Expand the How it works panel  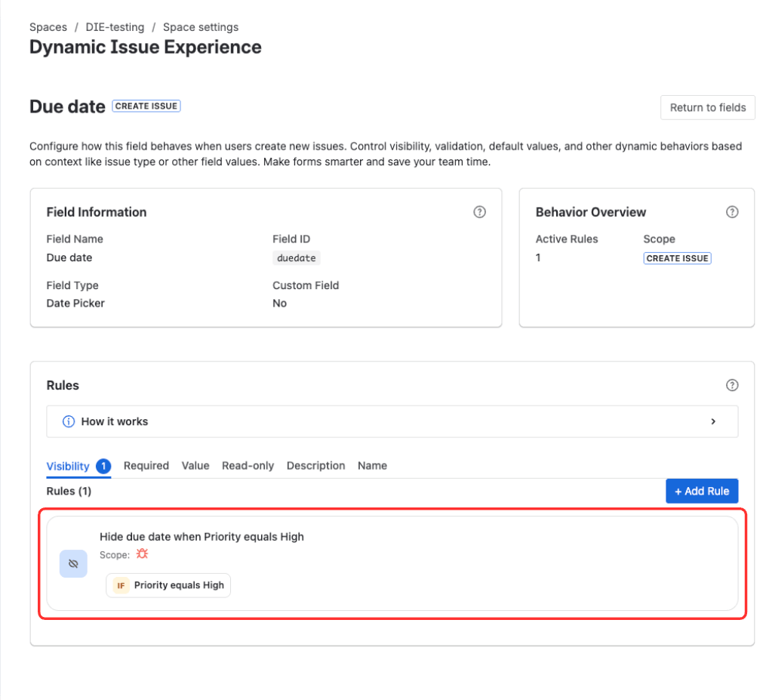pos(713,421)
